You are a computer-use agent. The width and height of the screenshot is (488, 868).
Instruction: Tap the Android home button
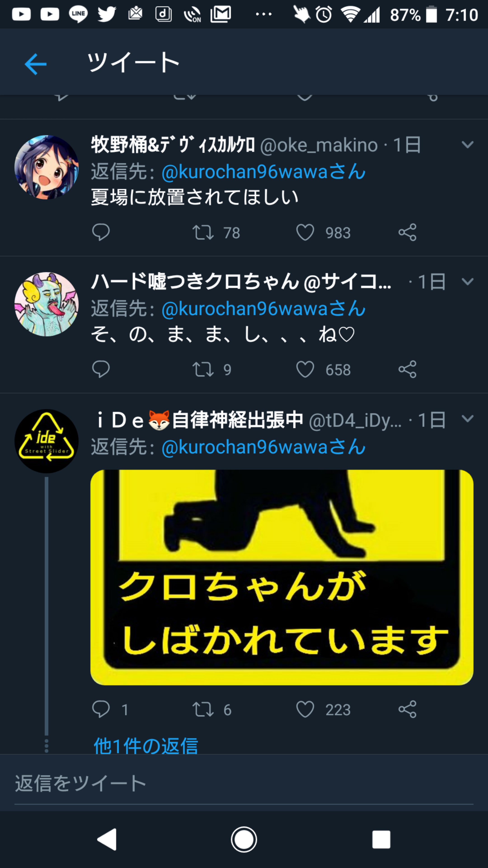[244, 839]
